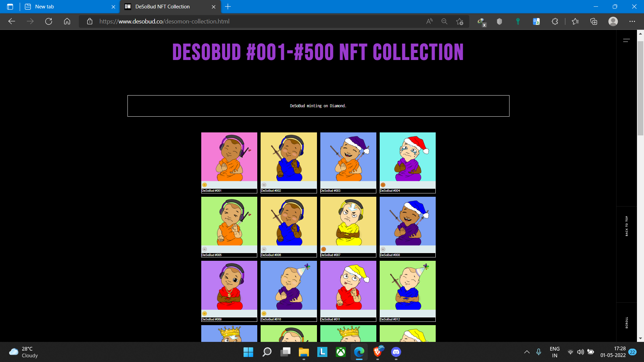
Task: Click in the address bar URL field
Action: click(235, 21)
